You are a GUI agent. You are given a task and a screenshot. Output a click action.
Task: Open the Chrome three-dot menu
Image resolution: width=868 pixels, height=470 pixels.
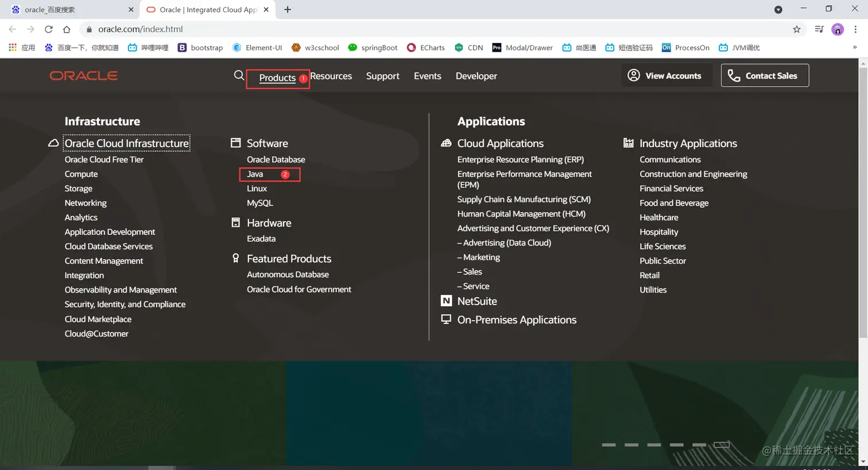pos(855,29)
